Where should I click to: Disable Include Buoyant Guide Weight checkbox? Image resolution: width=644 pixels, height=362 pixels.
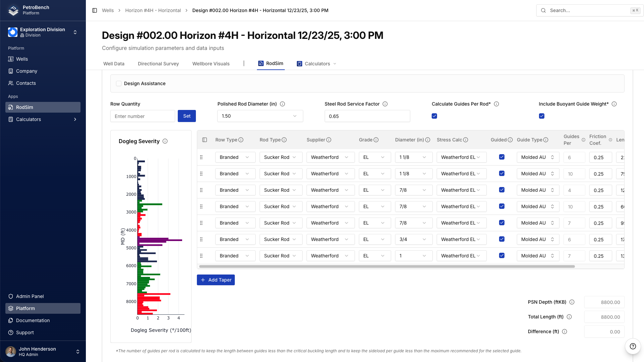click(542, 116)
